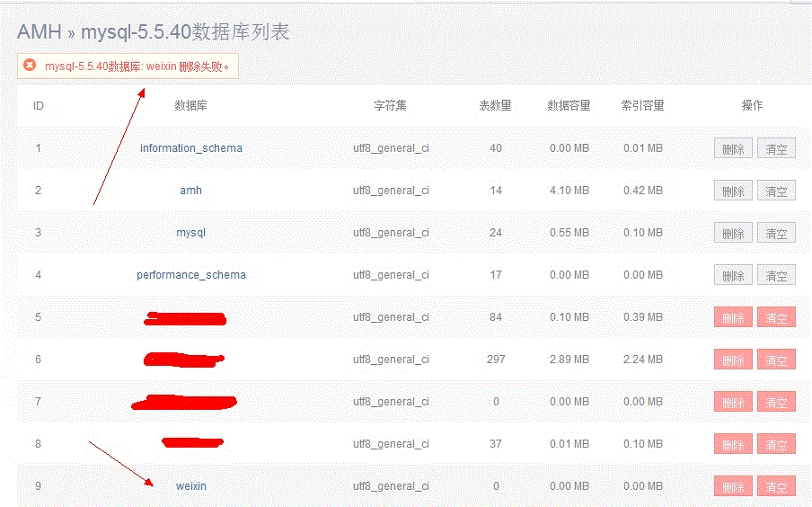Clear the amh database
This screenshot has width=812, height=507.
776,191
